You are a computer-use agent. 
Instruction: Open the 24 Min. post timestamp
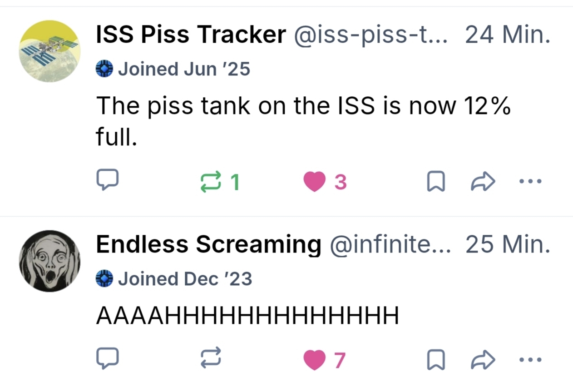[x=508, y=35]
